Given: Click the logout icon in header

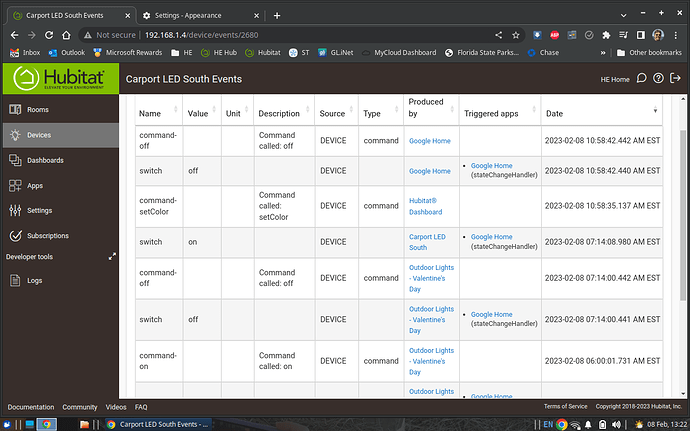Looking at the screenshot, I should (675, 78).
